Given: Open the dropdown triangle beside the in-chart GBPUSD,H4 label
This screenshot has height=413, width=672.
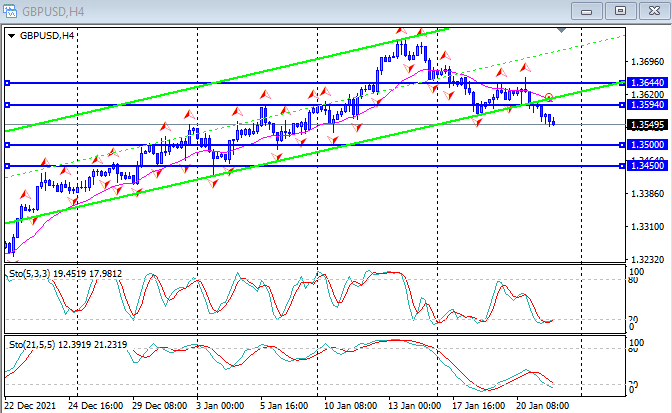Looking at the screenshot, I should tap(12, 36).
